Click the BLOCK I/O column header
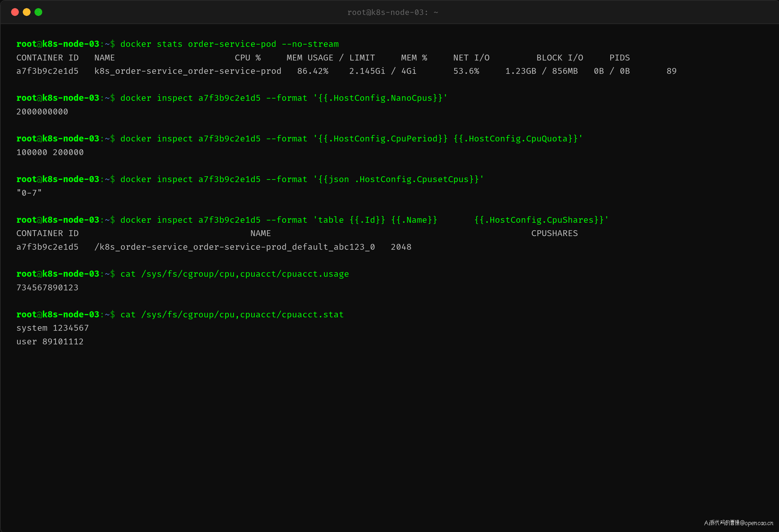Image resolution: width=779 pixels, height=532 pixels. tap(560, 58)
